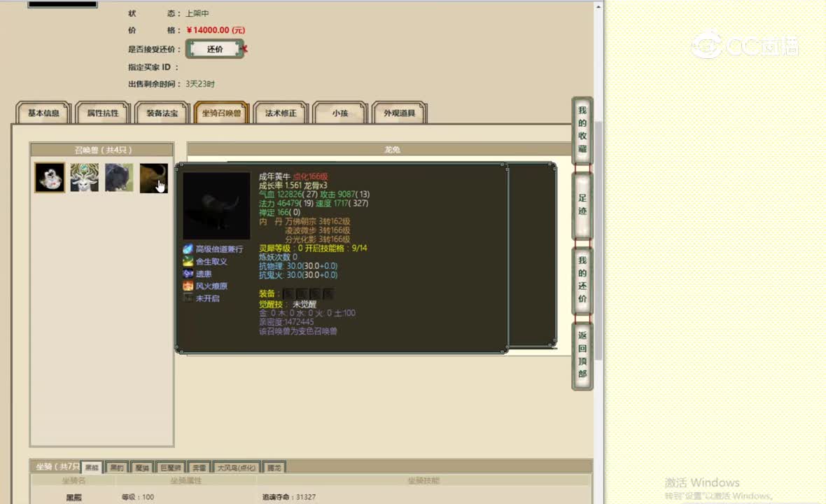Click the 召唤兽 (共4只) list header
The height and width of the screenshot is (504, 826).
click(x=102, y=150)
